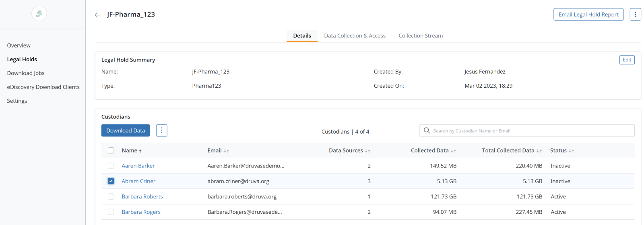Check the Aaren Barker row checkbox

(111, 166)
